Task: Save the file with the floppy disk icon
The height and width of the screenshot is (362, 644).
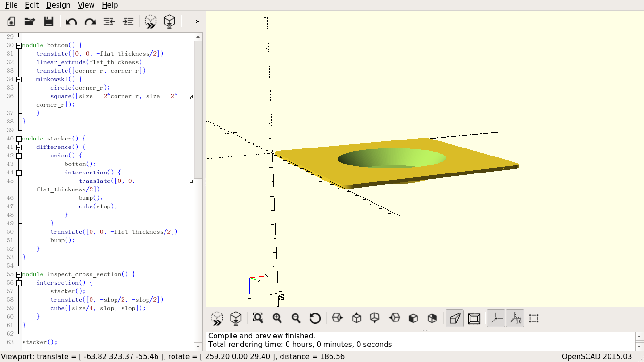Action: coord(49,21)
